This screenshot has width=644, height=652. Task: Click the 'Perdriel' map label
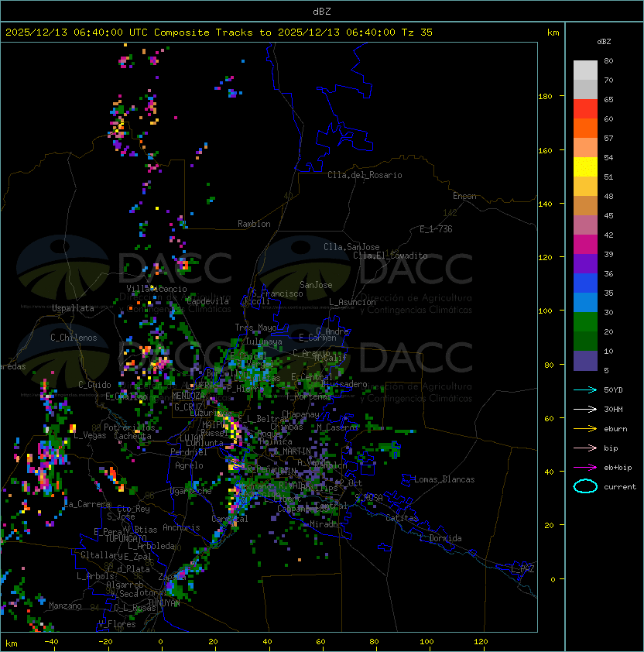tap(189, 452)
